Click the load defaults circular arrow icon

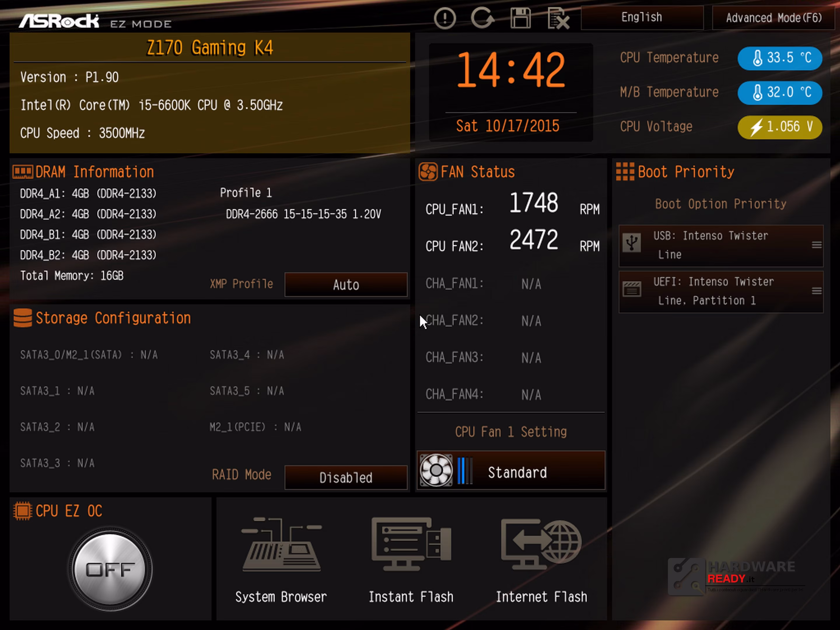pyautogui.click(x=482, y=18)
